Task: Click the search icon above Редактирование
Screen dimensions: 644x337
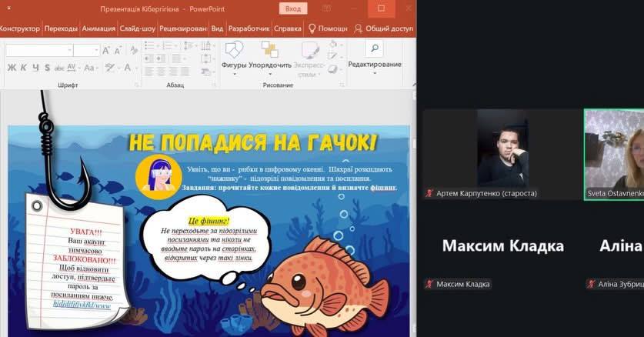Action: coord(374,48)
